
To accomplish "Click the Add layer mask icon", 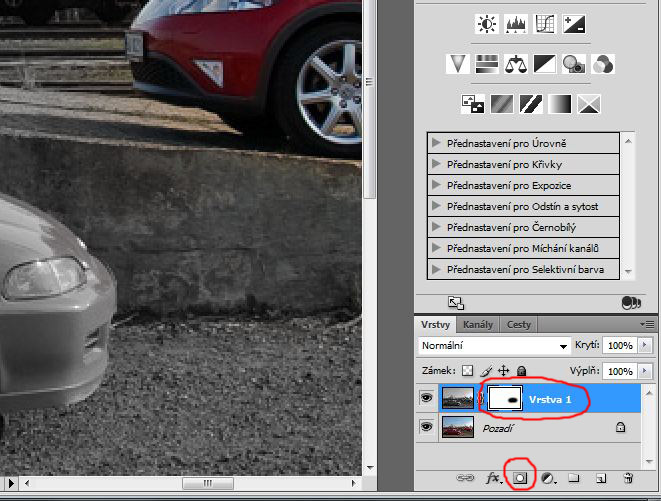I will (520, 479).
